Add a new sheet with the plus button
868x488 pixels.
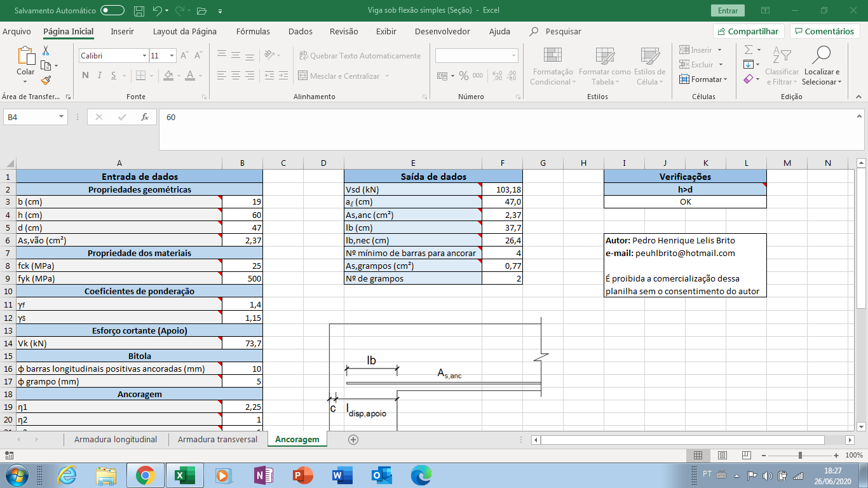353,439
